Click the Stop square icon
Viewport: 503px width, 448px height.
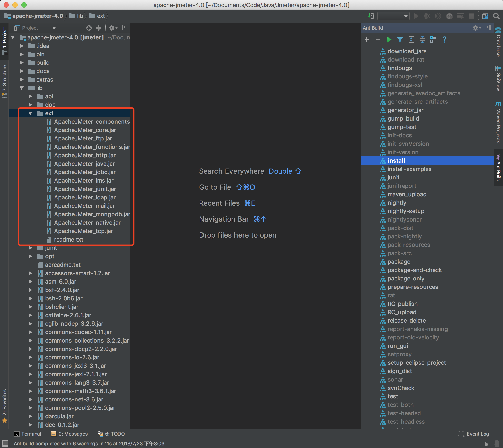point(472,16)
